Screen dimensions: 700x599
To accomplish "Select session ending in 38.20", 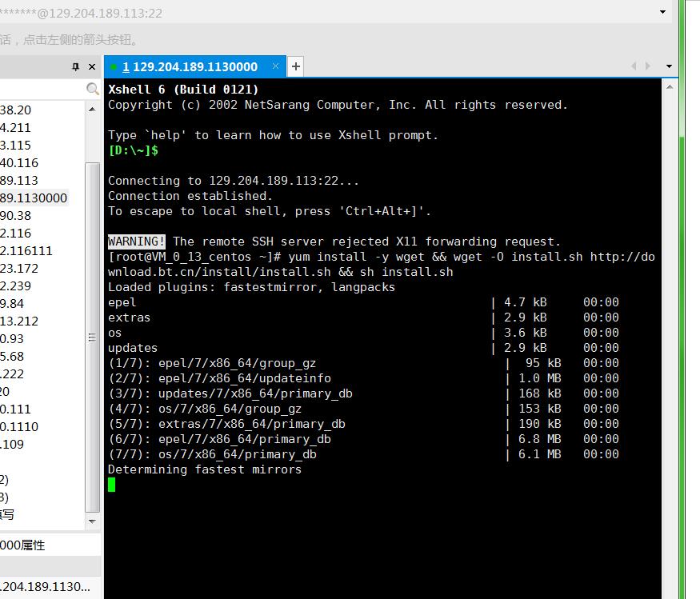I will (x=16, y=110).
